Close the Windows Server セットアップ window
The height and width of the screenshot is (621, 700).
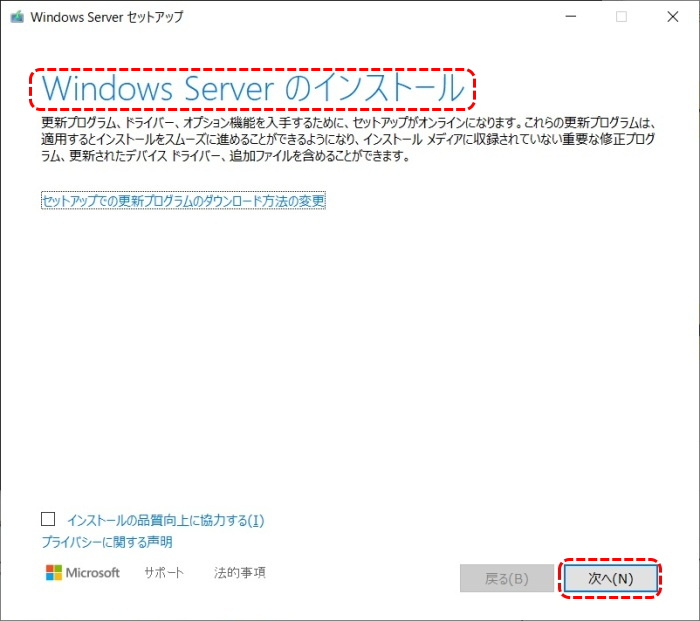tap(673, 17)
